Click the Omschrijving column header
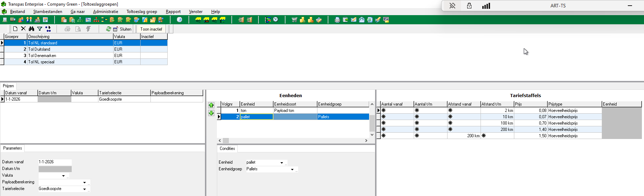Image resolution: width=644 pixels, height=196 pixels. 70,37
